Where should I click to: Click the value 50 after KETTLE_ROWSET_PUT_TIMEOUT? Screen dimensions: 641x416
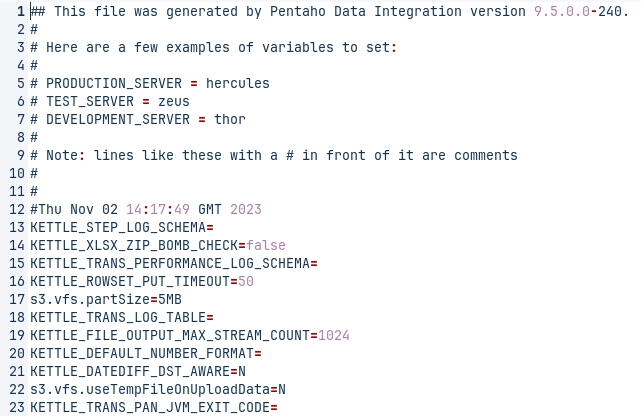point(246,281)
